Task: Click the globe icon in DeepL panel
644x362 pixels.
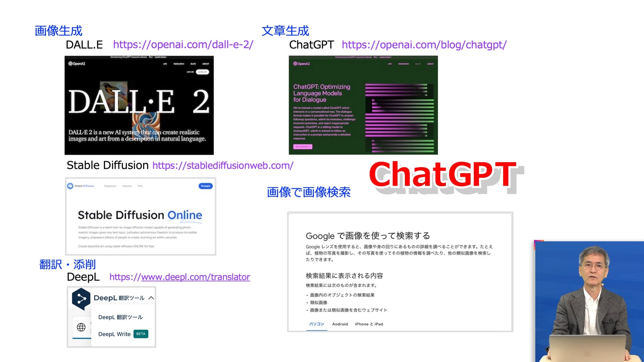Action: click(81, 327)
